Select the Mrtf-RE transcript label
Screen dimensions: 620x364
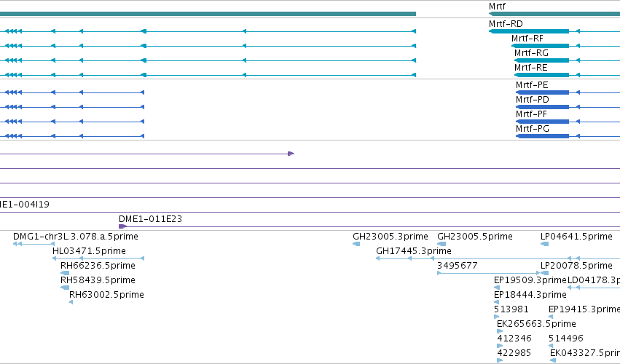[x=530, y=68]
